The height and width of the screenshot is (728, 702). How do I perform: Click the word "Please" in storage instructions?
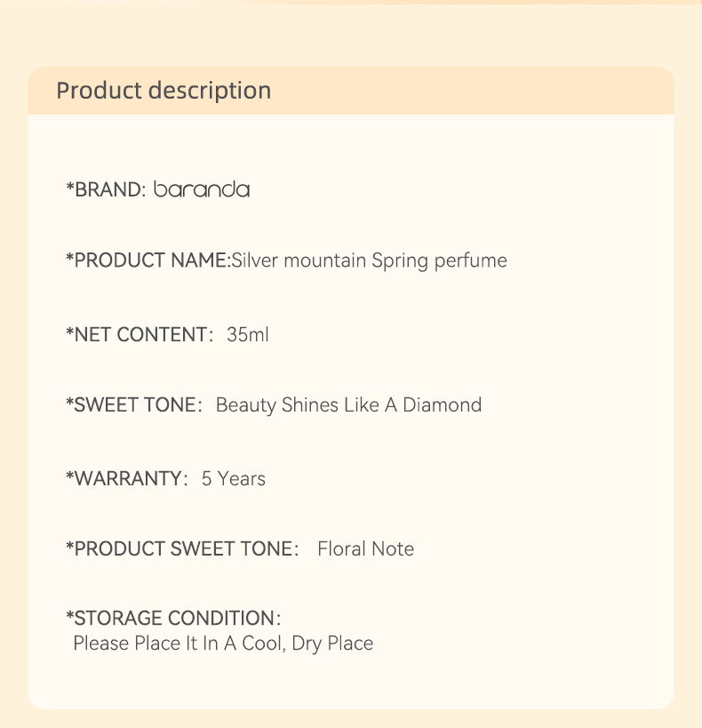(x=100, y=643)
